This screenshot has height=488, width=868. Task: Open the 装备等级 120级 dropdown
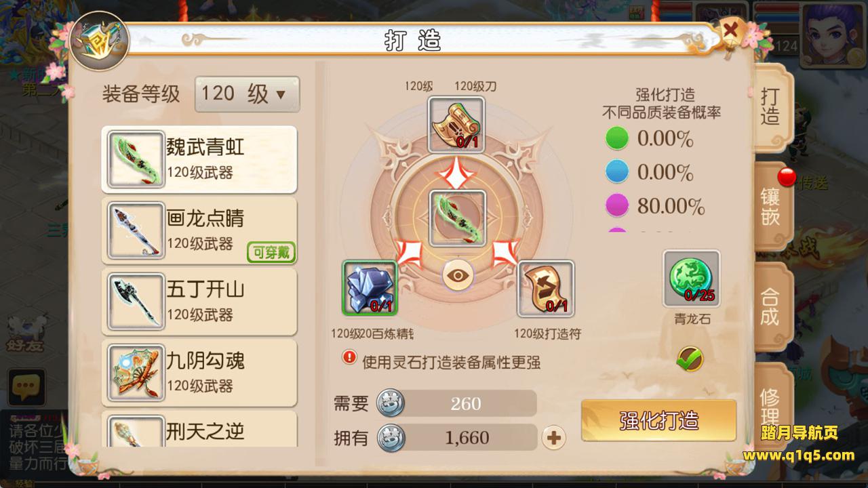tap(247, 94)
